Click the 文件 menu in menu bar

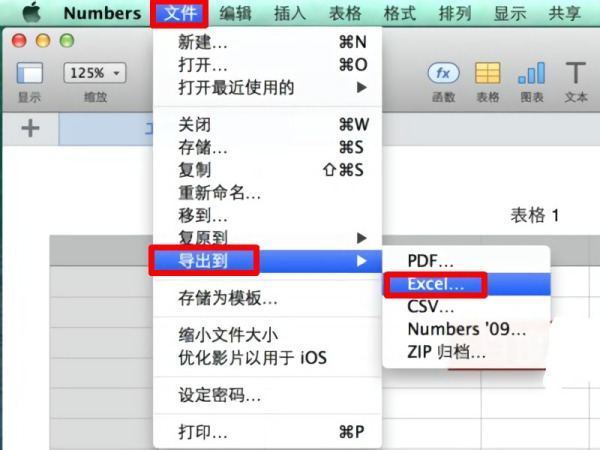click(179, 13)
